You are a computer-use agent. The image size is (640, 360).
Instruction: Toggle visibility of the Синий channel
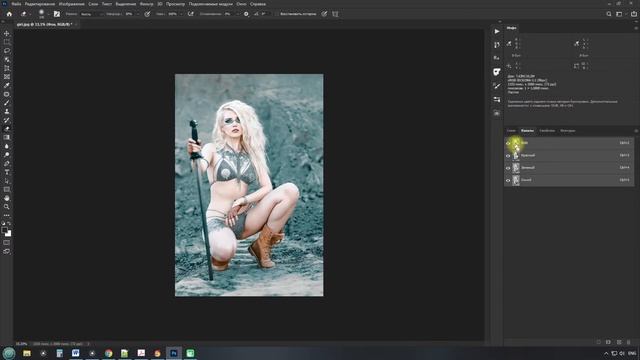coord(508,180)
